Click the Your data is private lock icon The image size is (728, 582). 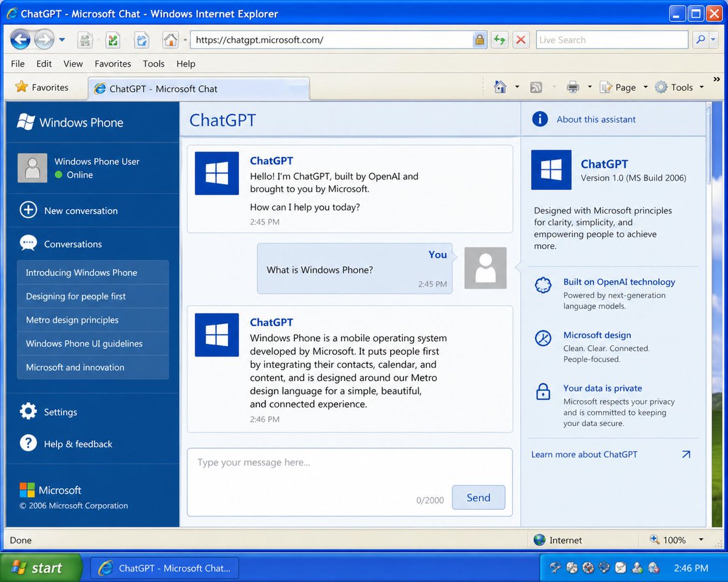click(x=543, y=392)
